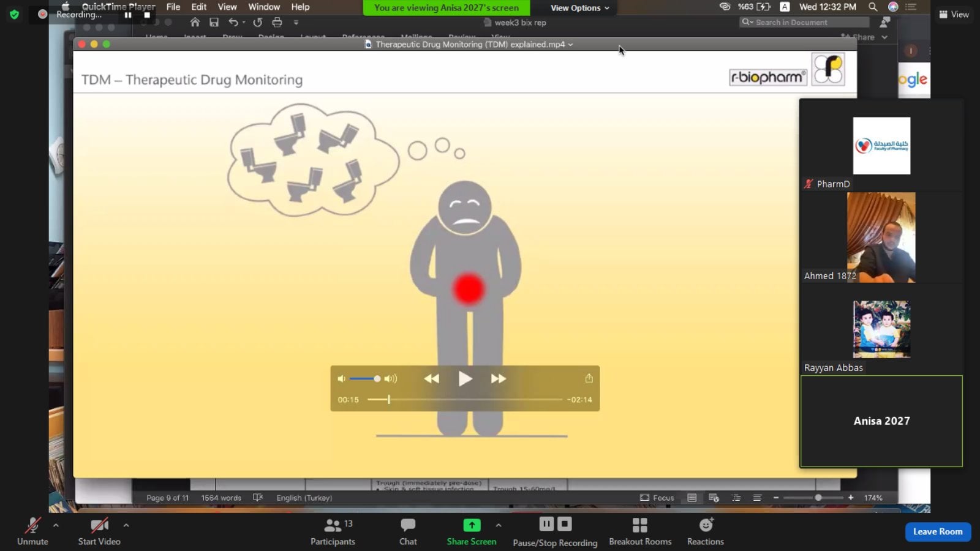Screen dimensions: 980x551
Task: Click the View button at top right
Action: point(954,14)
